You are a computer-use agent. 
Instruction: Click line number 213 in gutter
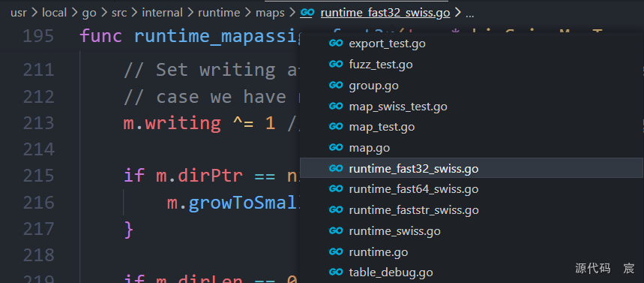[38, 123]
